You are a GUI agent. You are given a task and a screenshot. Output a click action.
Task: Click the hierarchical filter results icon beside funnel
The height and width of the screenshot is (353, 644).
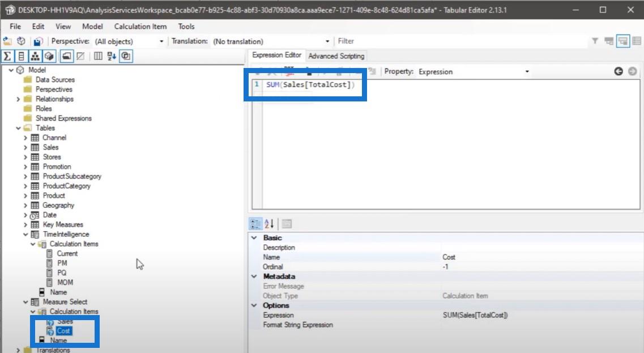pyautogui.click(x=609, y=41)
